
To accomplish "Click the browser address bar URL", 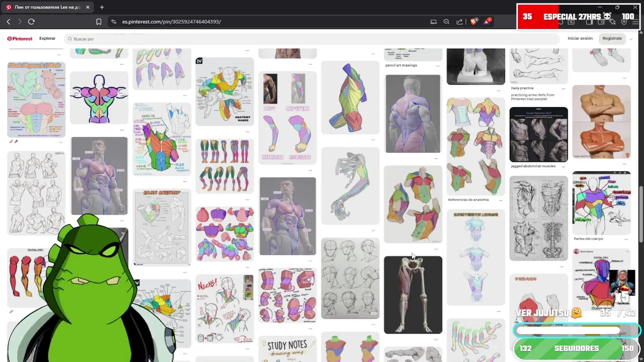I will pos(172,22).
